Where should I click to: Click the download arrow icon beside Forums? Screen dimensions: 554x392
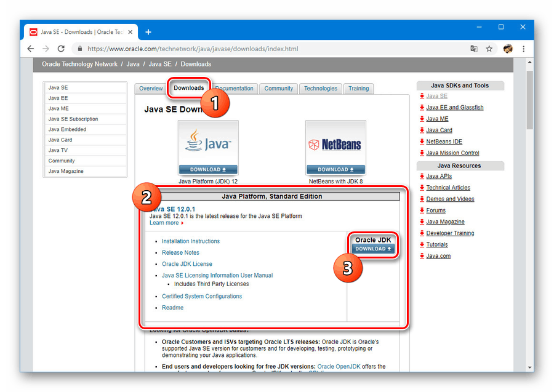(422, 210)
